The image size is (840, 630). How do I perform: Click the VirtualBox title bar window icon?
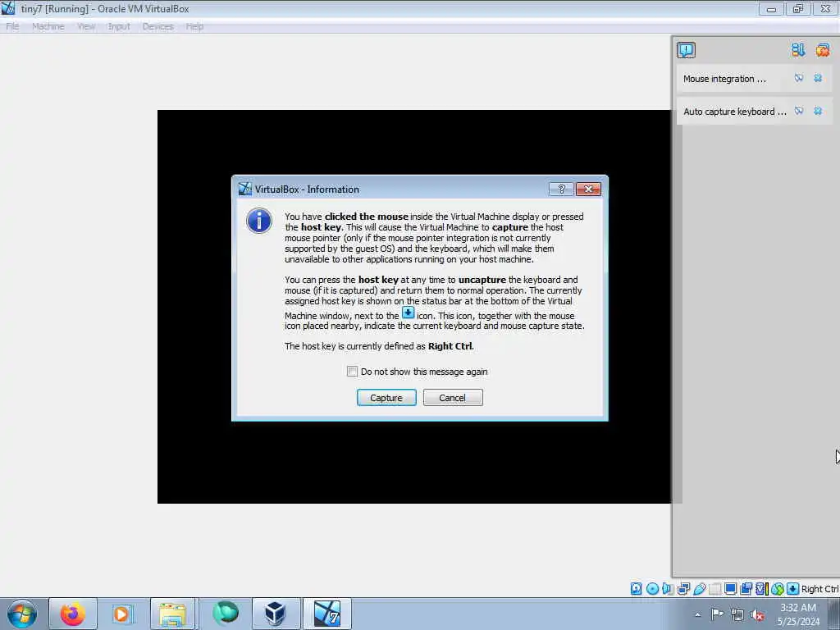[x=8, y=8]
